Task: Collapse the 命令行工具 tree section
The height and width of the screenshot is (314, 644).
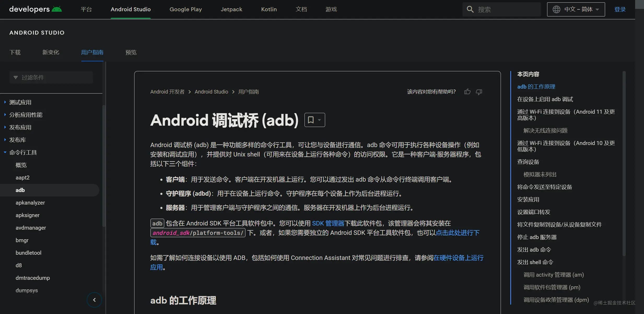Action: [x=5, y=152]
